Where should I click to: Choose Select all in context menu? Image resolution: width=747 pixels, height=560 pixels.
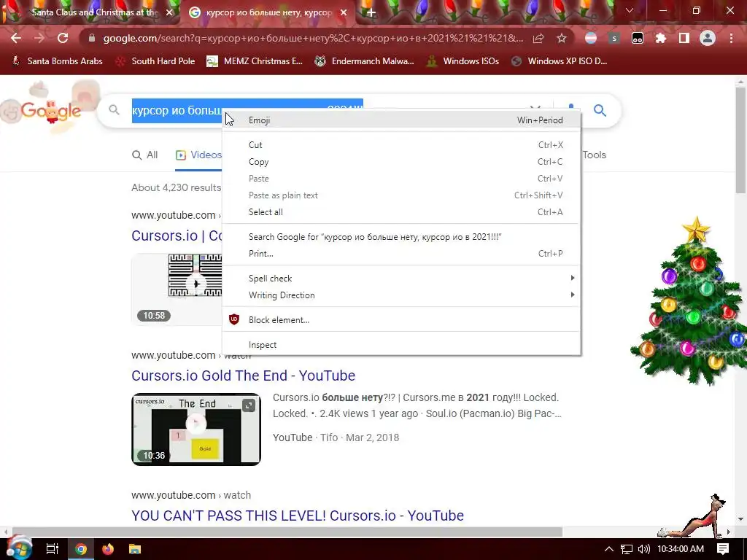pos(401,212)
